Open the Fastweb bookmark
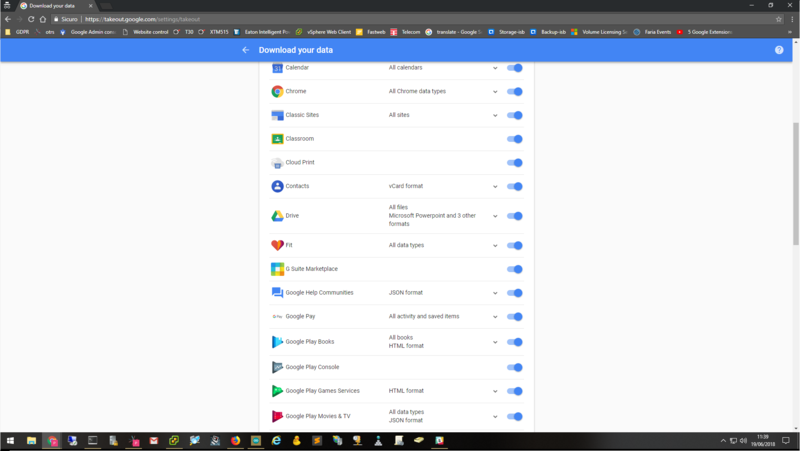This screenshot has width=800, height=451. click(x=371, y=32)
